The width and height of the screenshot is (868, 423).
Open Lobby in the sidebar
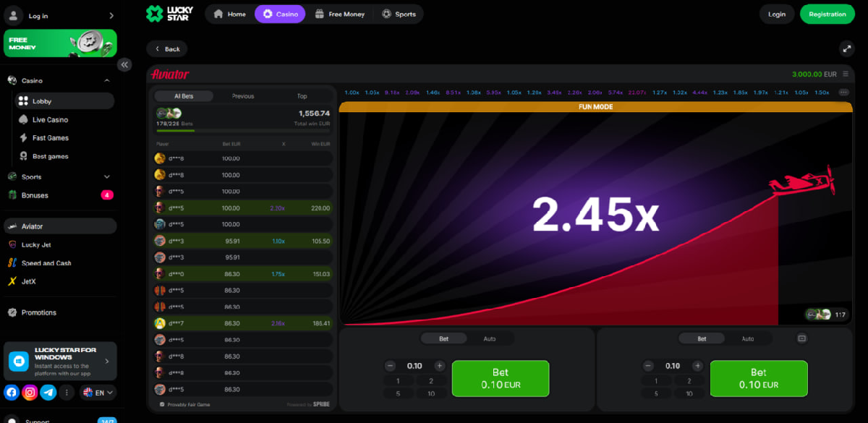[x=64, y=101]
